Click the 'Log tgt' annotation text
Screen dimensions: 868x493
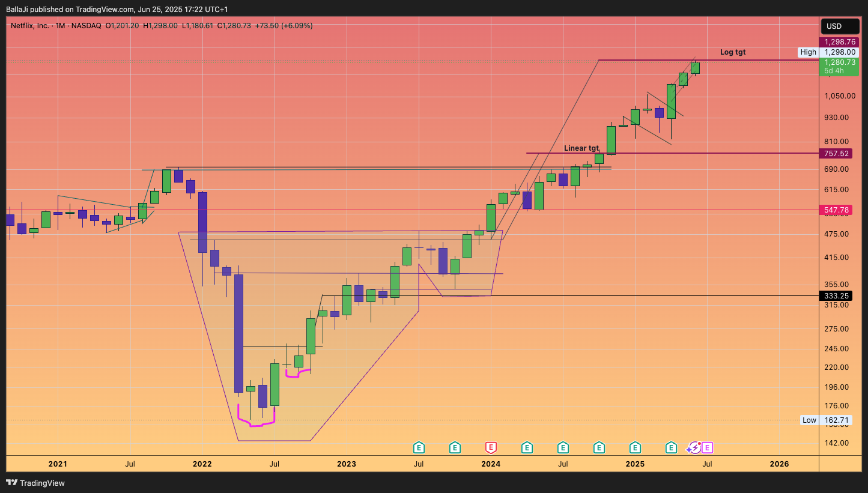click(733, 52)
